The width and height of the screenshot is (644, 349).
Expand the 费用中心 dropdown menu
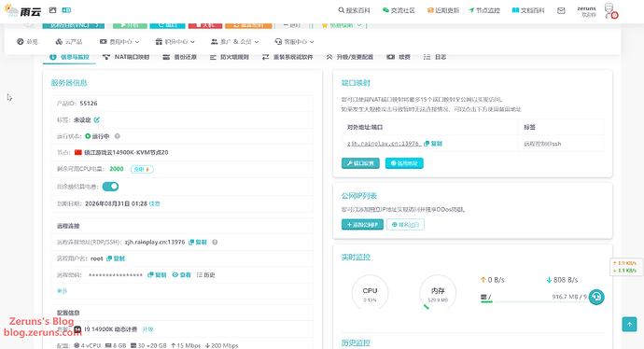[119, 42]
